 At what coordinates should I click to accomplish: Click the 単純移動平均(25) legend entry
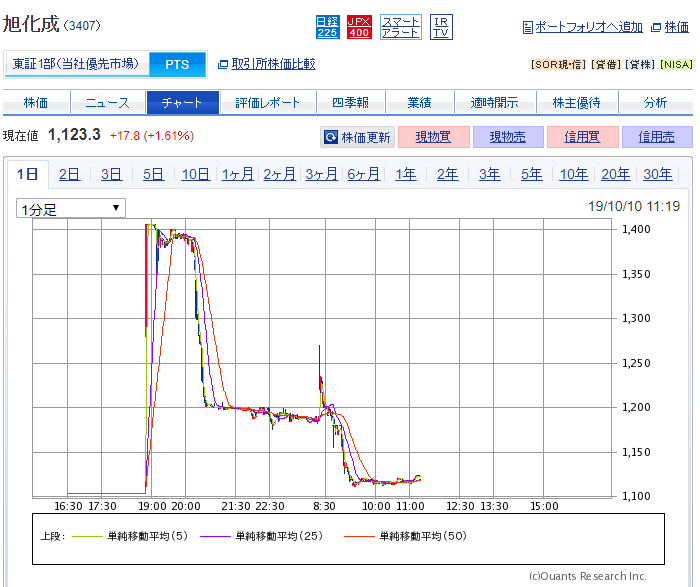(x=262, y=536)
